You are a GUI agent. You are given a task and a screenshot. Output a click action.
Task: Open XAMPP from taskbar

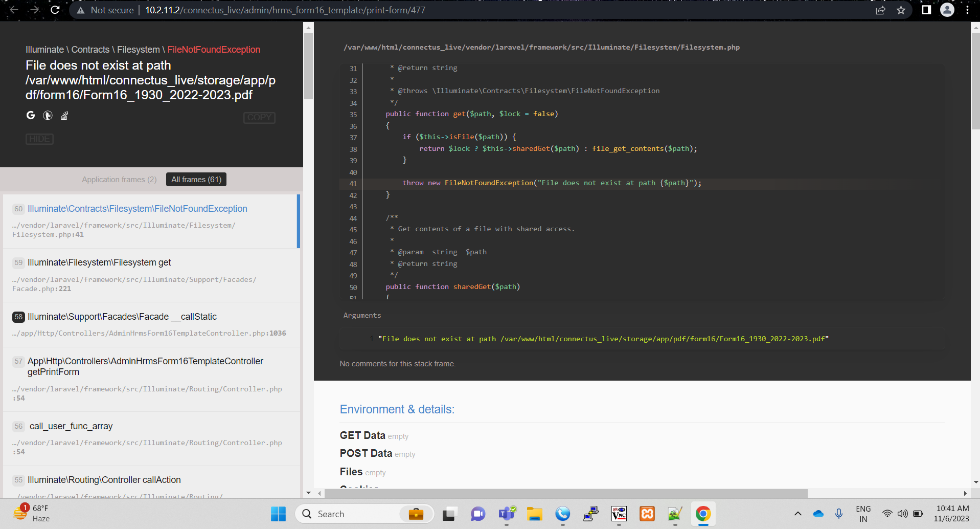647,514
